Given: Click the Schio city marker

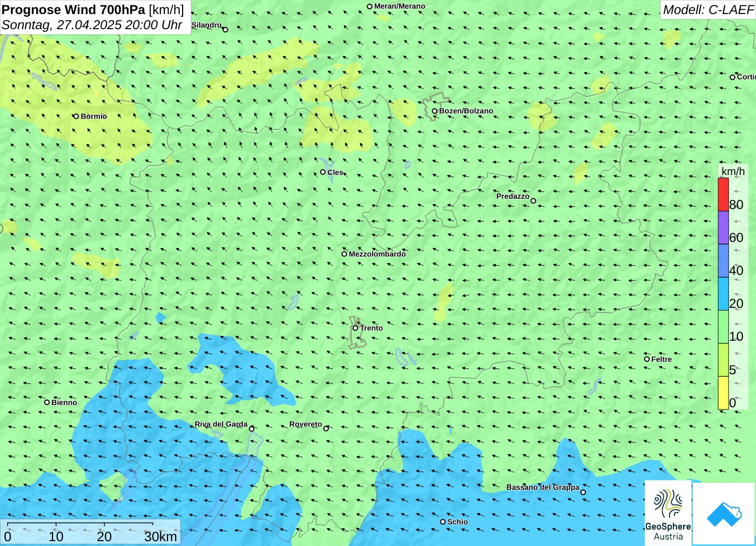Looking at the screenshot, I should point(443,522).
